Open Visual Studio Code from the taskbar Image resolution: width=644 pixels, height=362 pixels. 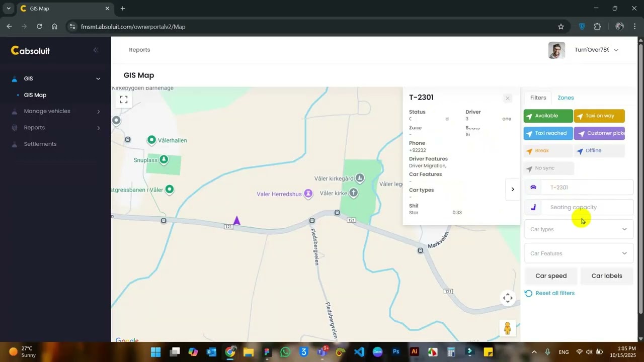pos(359,352)
